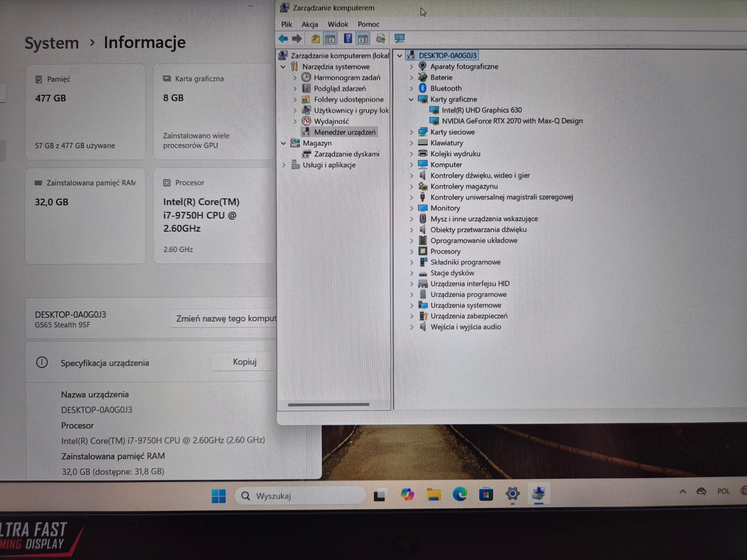Screen dimensions: 747x560
Task: Expand the Urządzenia interfejsu HID category
Action: (x=412, y=284)
